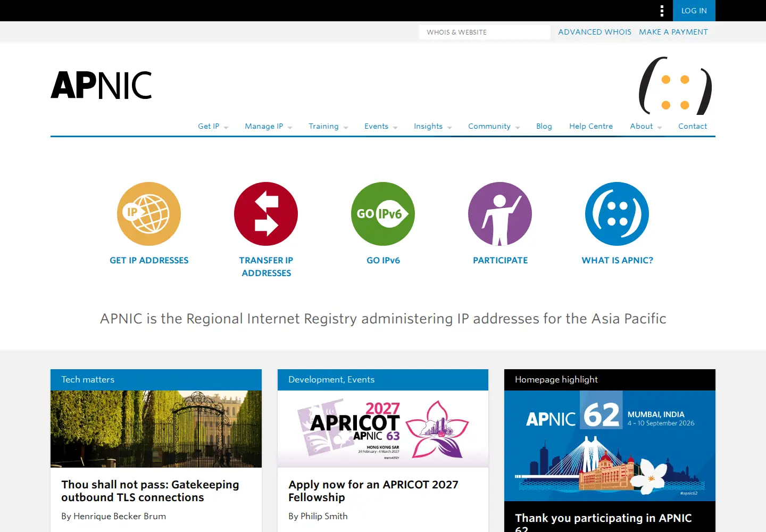Open the About dropdown menu
The height and width of the screenshot is (532, 766).
click(646, 126)
